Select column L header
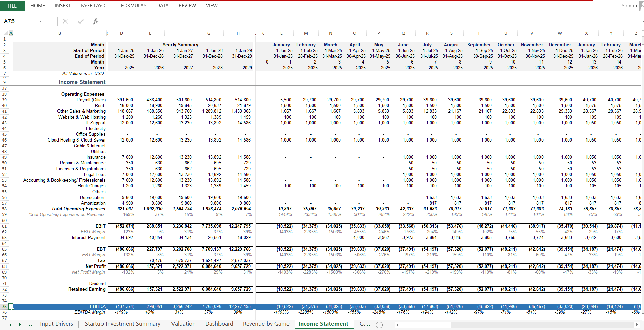644x330 pixels. click(x=281, y=33)
